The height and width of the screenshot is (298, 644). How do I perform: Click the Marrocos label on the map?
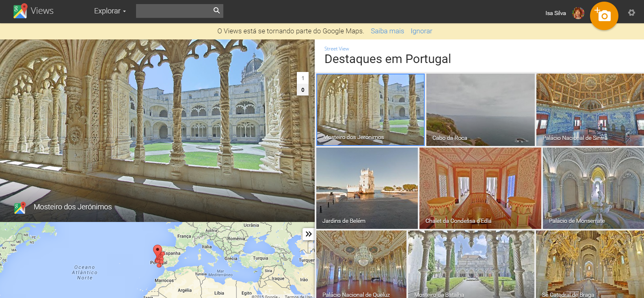pyautogui.click(x=164, y=281)
